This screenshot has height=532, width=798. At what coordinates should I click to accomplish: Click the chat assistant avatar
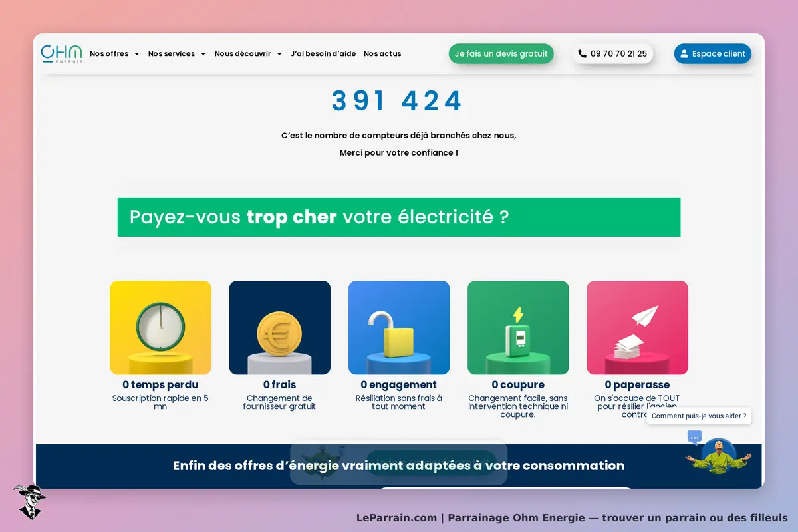click(719, 456)
